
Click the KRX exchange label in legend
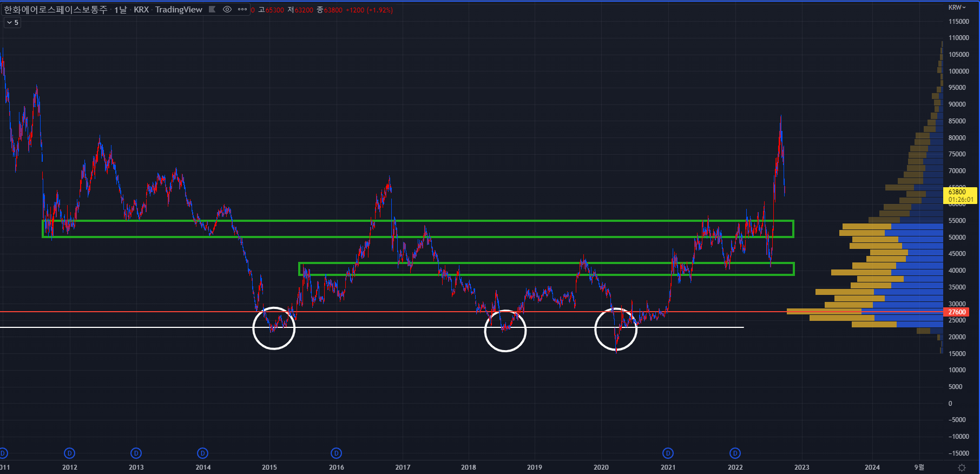(141, 10)
